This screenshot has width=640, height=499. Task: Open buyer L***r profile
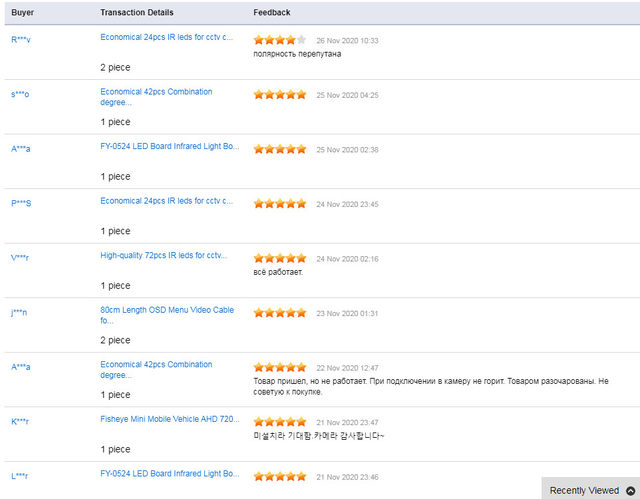click(20, 476)
